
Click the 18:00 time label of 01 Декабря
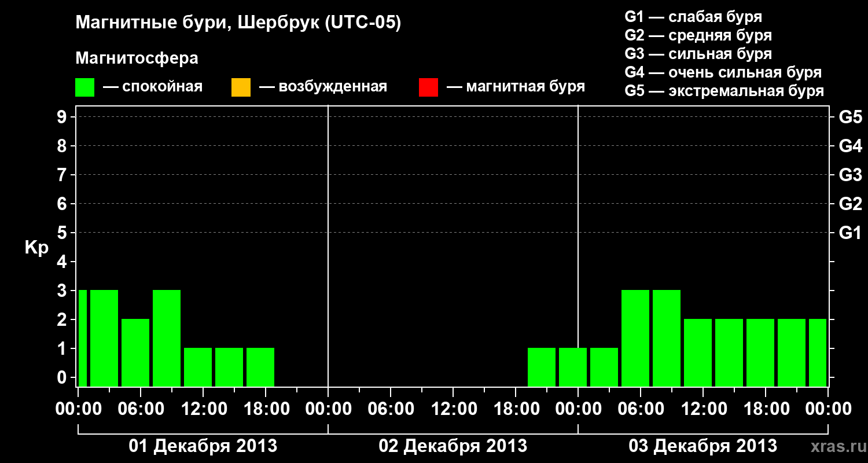point(266,409)
